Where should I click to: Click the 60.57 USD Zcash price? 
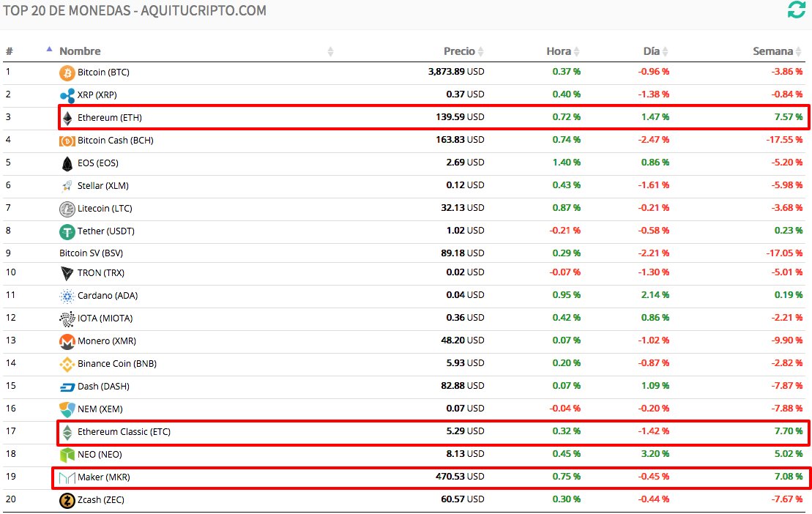(x=463, y=500)
